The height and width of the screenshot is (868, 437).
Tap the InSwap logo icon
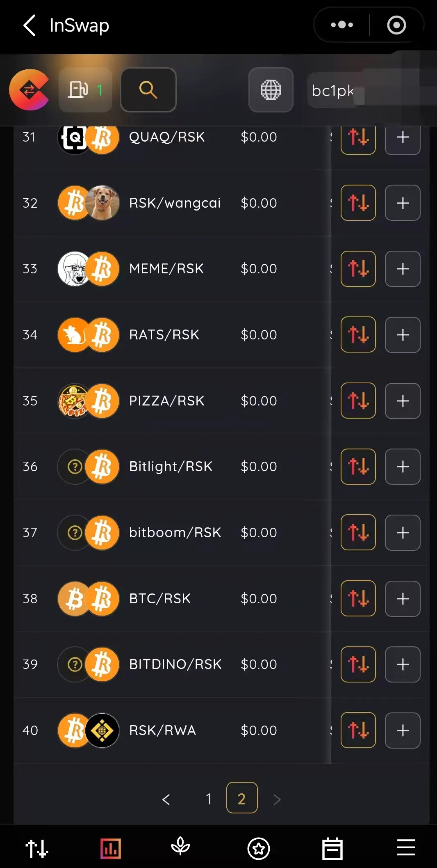pos(29,90)
